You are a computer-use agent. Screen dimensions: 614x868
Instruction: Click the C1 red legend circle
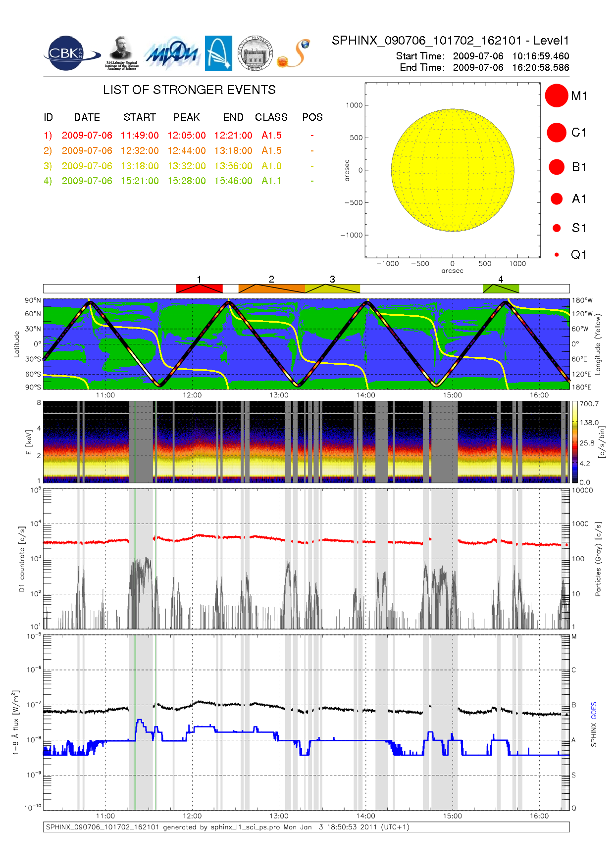point(557,133)
